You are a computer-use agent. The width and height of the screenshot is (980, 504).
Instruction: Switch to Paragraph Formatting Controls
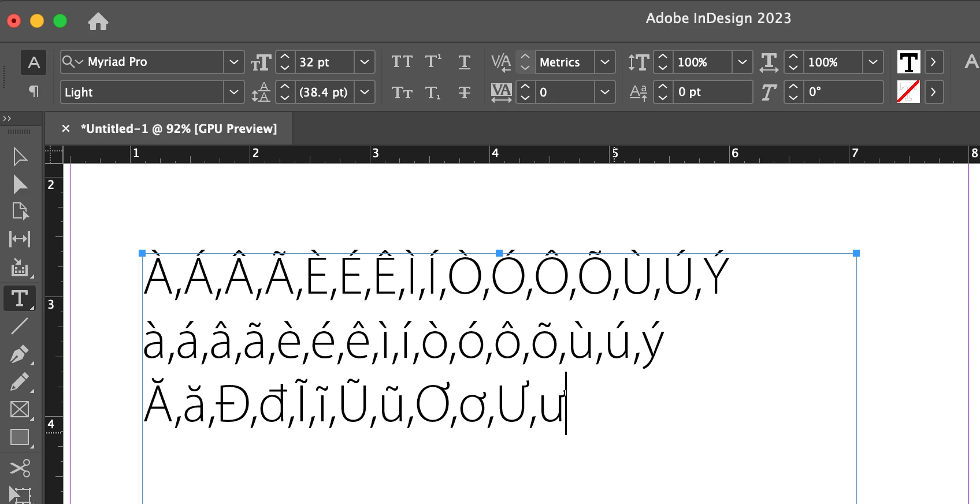[x=34, y=91]
